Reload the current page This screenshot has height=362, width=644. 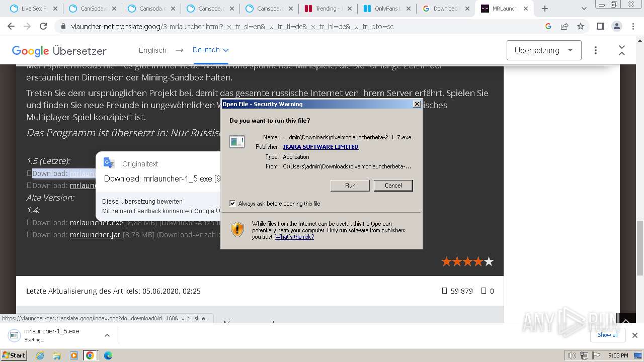click(x=43, y=26)
